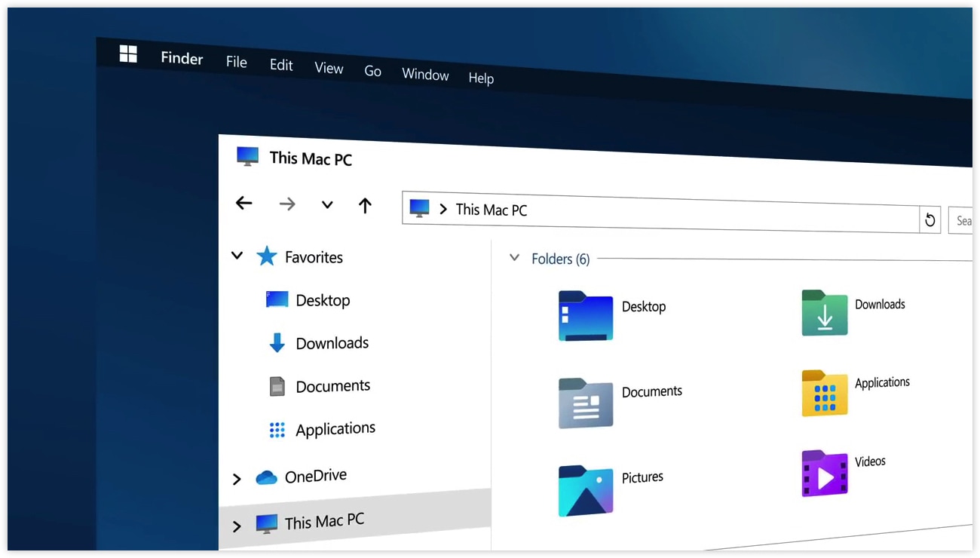Click the monitor icon in address bar
980x558 pixels.
(x=419, y=208)
